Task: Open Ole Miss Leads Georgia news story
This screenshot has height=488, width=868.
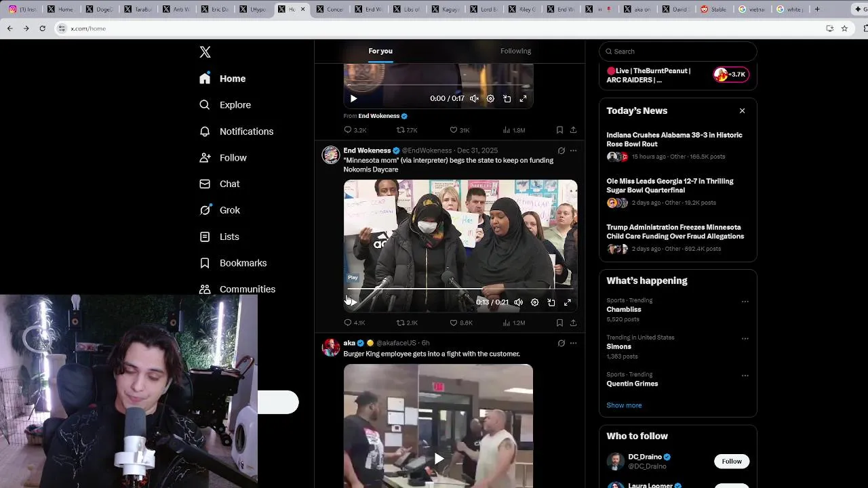Action: pyautogui.click(x=678, y=192)
